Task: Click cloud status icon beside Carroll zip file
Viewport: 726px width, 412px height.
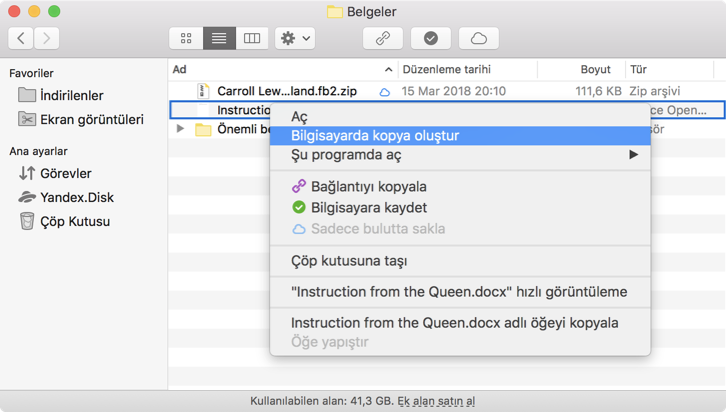Action: (384, 92)
